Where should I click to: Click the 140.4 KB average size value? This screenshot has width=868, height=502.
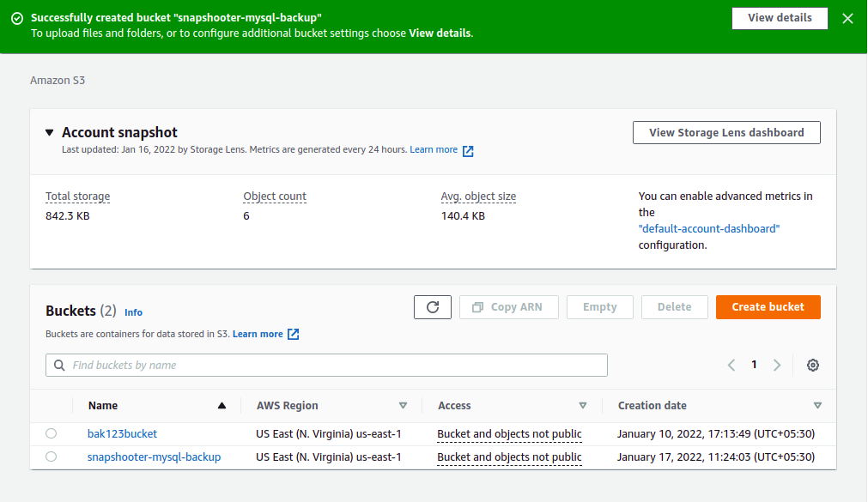[x=463, y=216]
